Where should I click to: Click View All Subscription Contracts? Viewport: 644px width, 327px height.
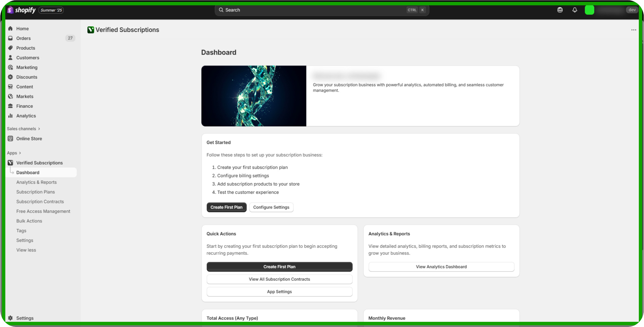(280, 279)
